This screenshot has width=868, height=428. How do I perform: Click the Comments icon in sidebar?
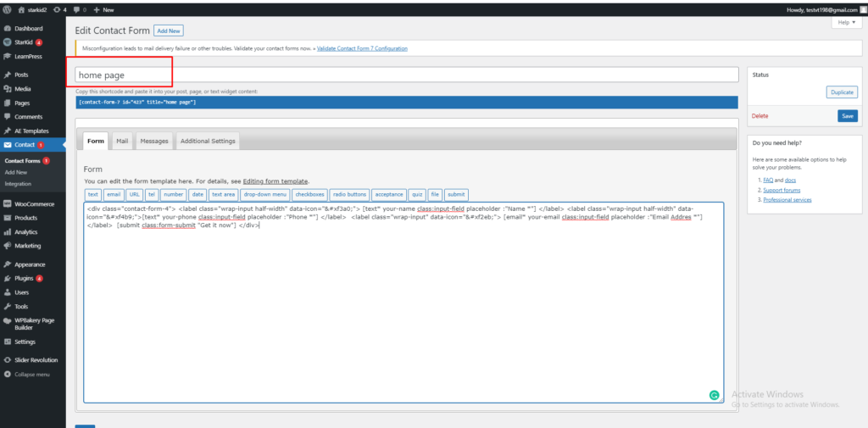click(x=8, y=117)
